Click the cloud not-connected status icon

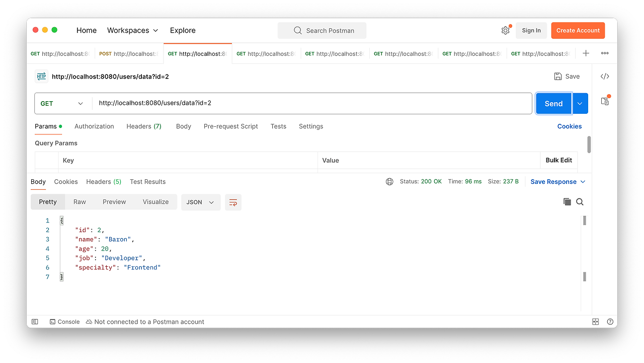89,322
